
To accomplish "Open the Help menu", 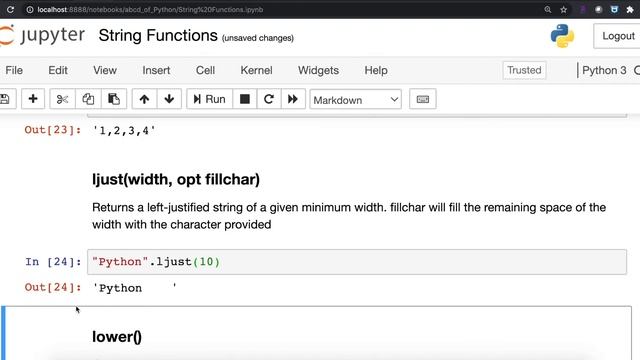I will click(x=376, y=70).
